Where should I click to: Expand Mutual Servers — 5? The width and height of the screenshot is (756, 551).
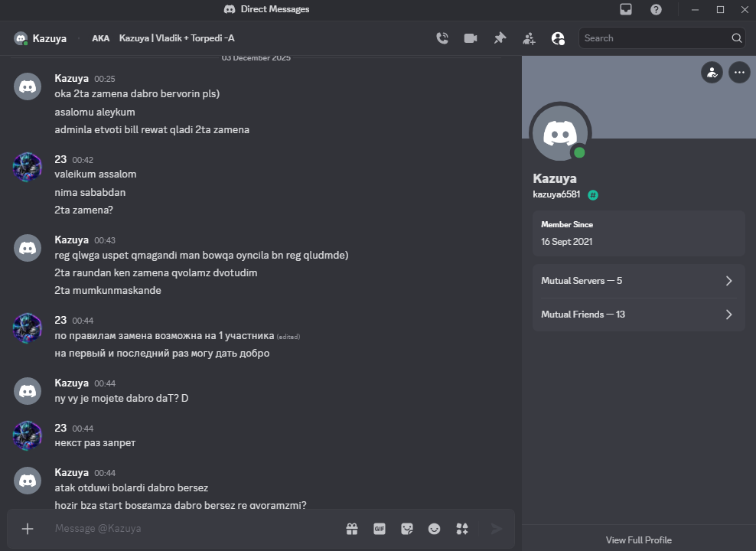(638, 281)
